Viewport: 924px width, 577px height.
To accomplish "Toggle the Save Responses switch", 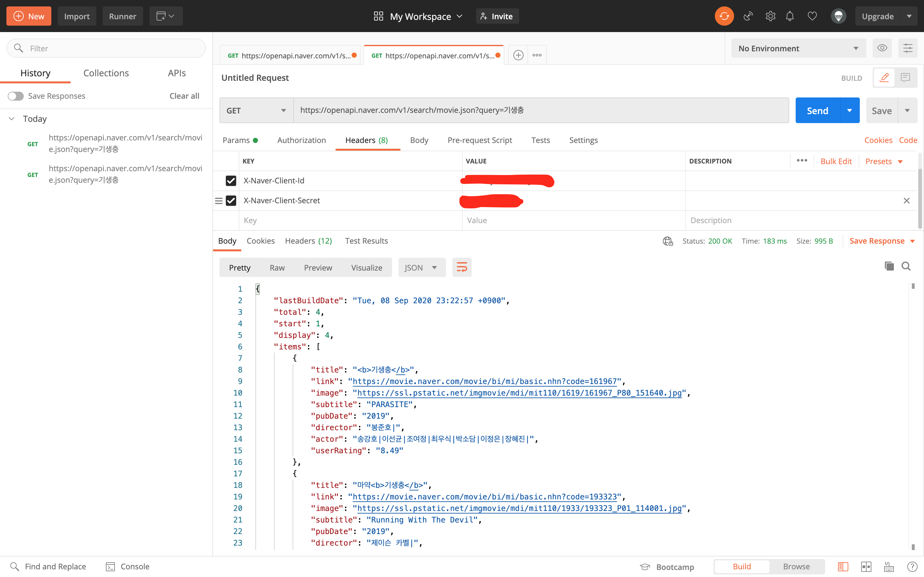I will click(x=16, y=96).
